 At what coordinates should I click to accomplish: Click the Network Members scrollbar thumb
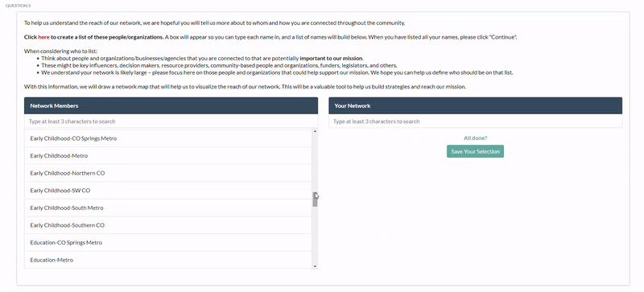(315, 199)
